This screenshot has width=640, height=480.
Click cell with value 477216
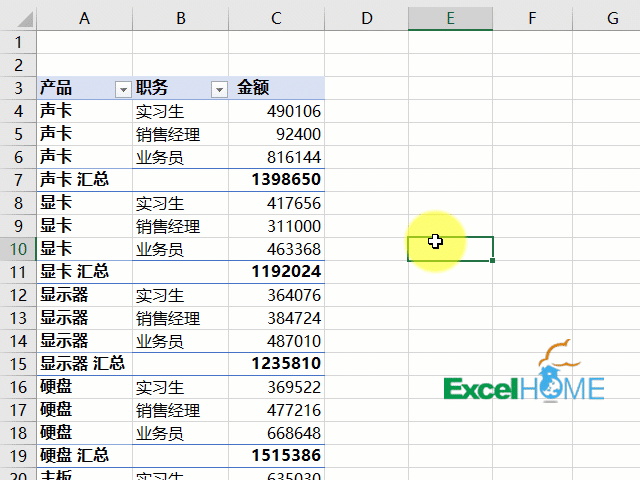[x=276, y=410]
